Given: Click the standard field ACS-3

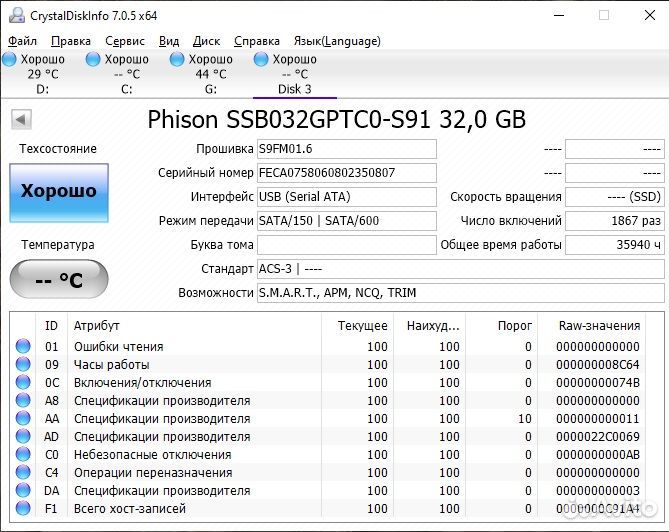Looking at the screenshot, I should tap(461, 269).
